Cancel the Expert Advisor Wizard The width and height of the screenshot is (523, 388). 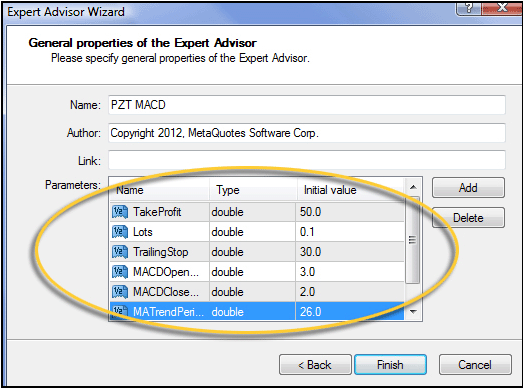(475, 365)
